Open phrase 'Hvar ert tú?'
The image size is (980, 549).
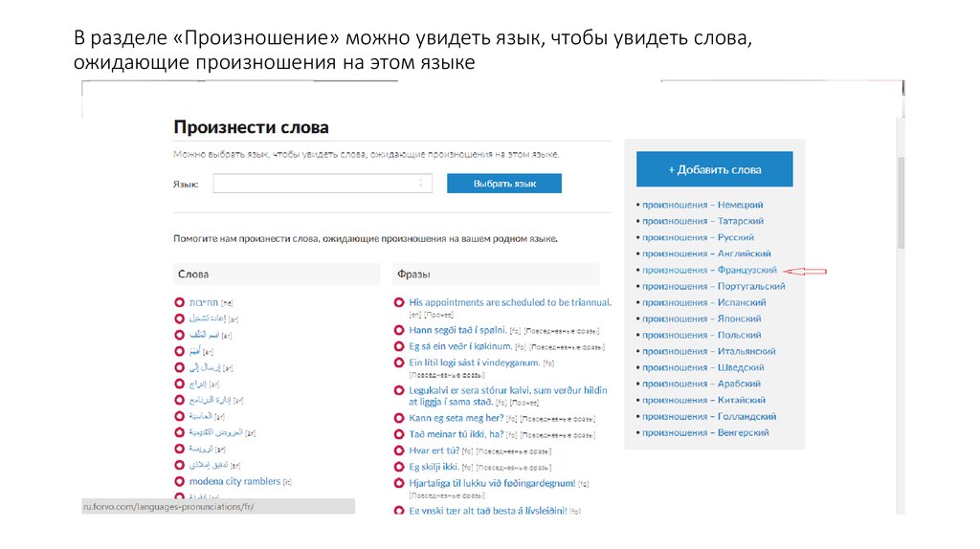tap(434, 450)
